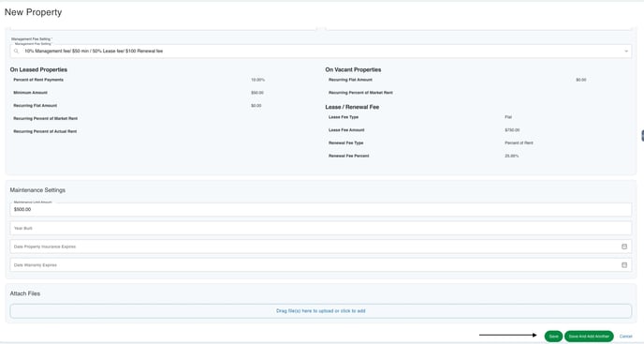Click the Maintenance Limit Amount $500.00 field
Screen dimensions: 644x344
321,209
